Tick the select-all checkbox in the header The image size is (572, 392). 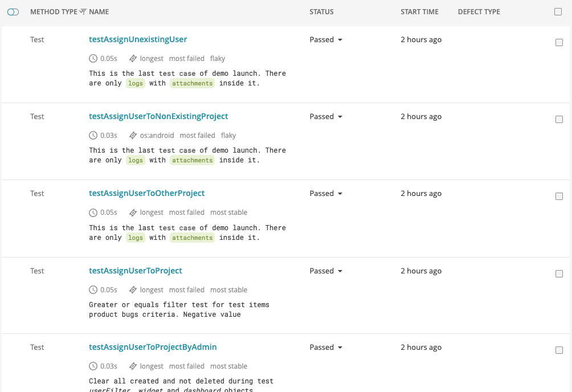(558, 11)
